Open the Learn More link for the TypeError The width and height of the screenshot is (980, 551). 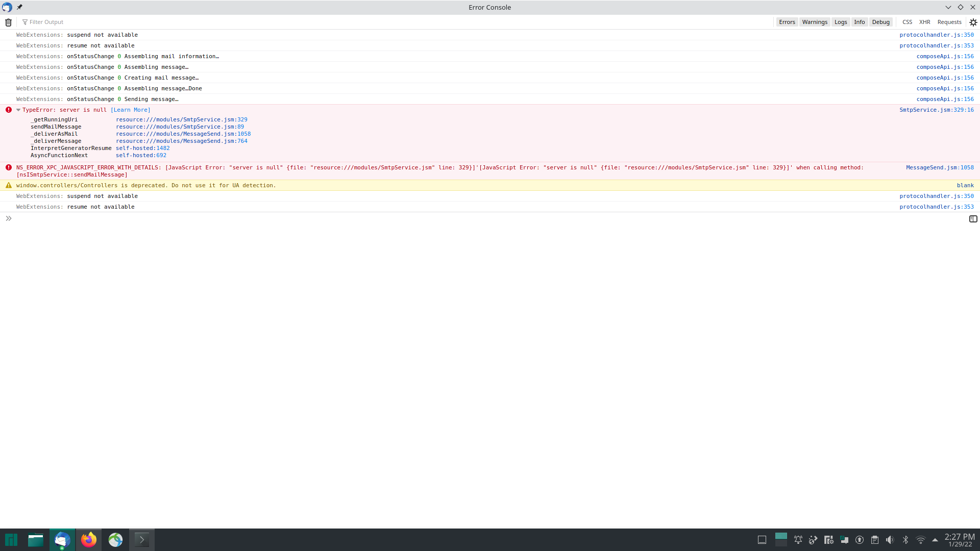pos(131,110)
